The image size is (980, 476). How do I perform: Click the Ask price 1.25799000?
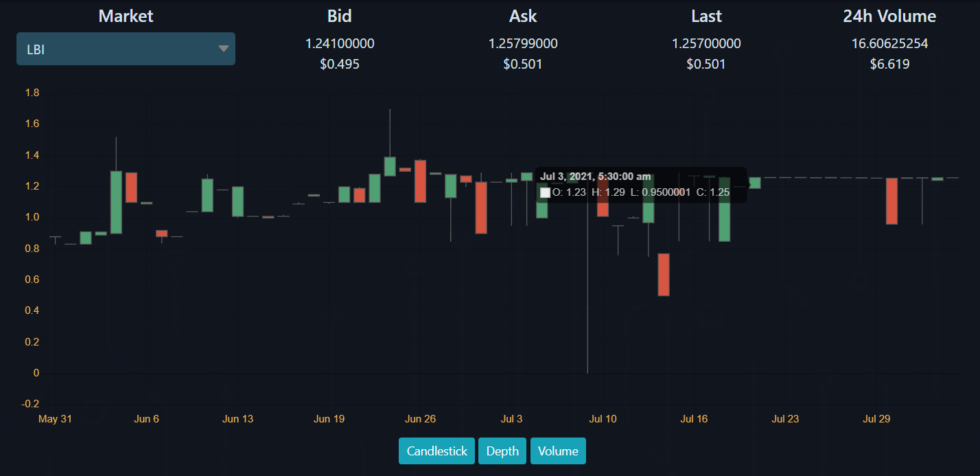coord(523,43)
